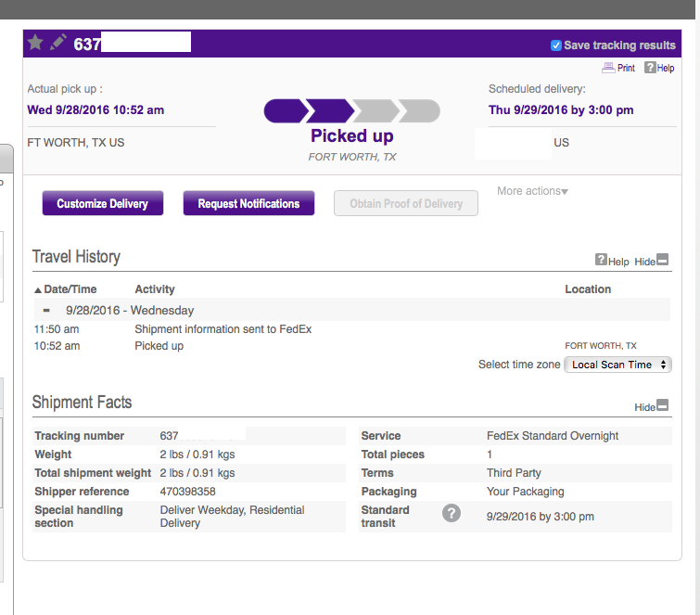Click the Picked up progress status bar
Image resolution: width=700 pixels, height=615 pixels.
pos(351,111)
